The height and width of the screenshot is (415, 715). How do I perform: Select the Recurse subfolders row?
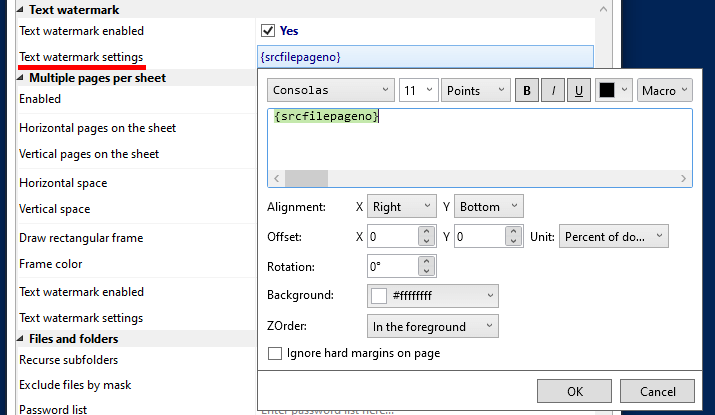pyautogui.click(x=136, y=360)
